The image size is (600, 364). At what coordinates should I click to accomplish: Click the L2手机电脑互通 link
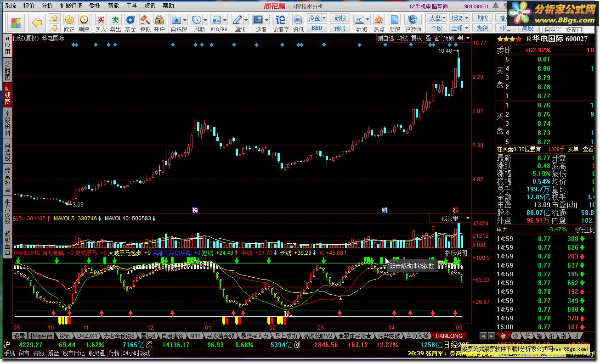pos(430,6)
